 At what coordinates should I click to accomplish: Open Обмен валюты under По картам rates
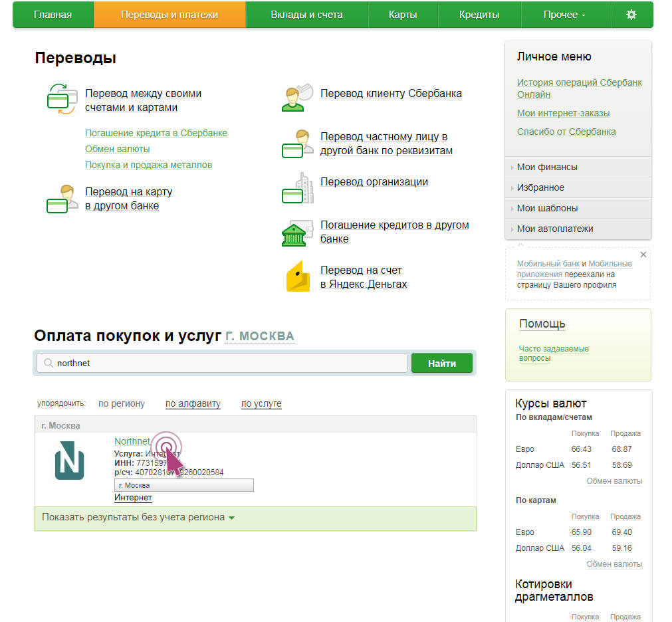pos(614,564)
